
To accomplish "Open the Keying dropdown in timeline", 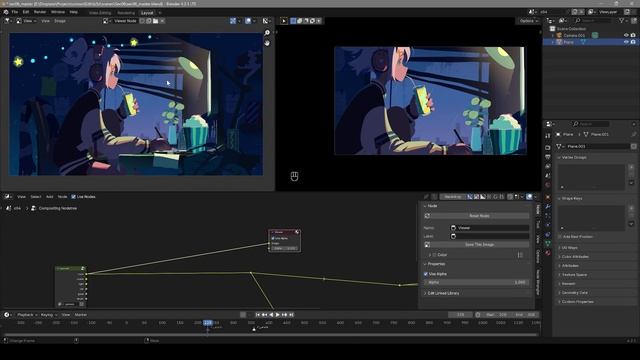I will click(49, 315).
